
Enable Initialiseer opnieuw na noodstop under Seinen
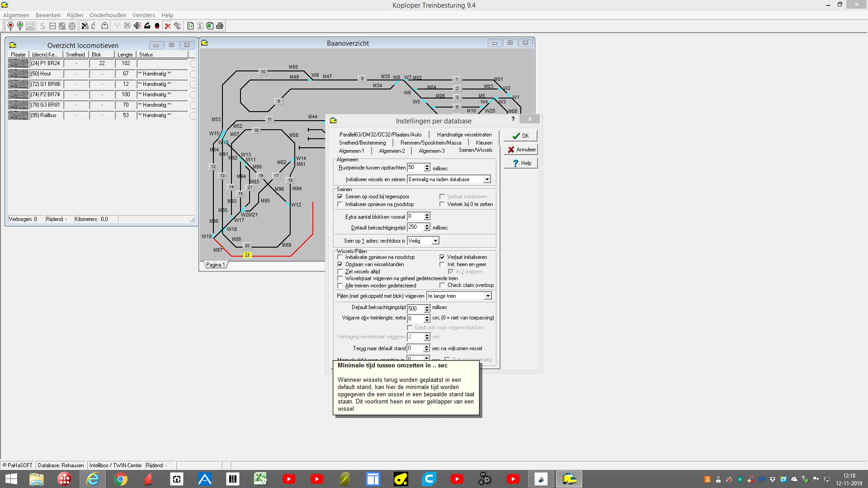pyautogui.click(x=340, y=204)
